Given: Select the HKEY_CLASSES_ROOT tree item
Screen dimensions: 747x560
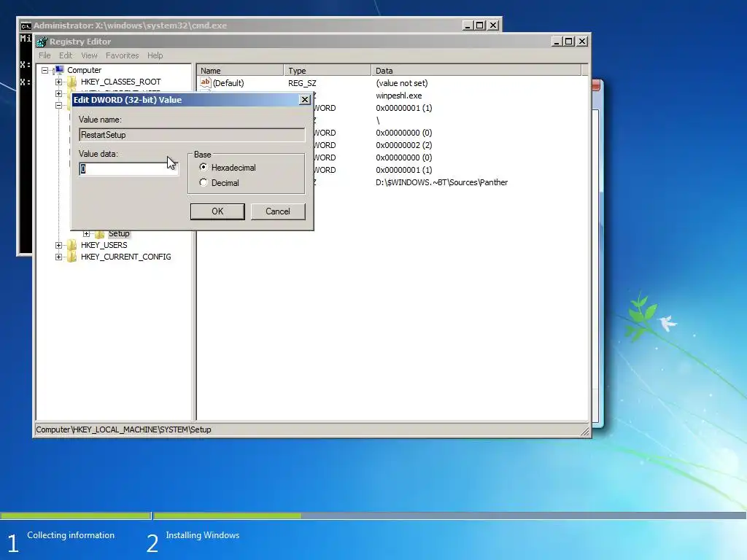Looking at the screenshot, I should click(x=120, y=82).
